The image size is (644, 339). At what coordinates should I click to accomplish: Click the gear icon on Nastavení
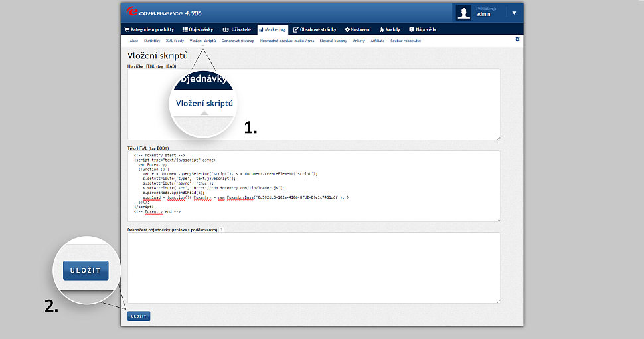(x=347, y=30)
